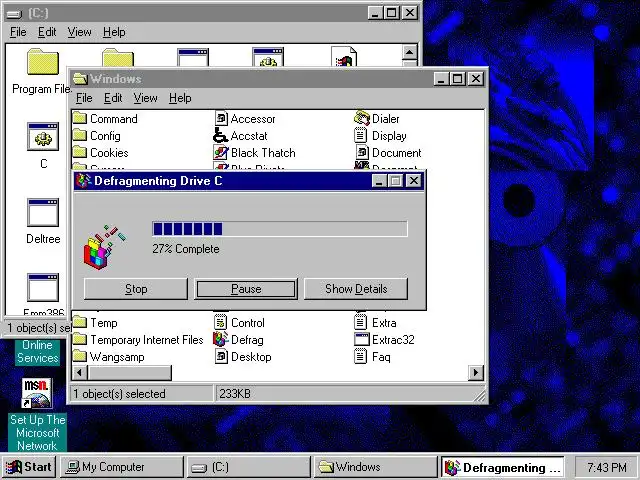
Task: Click the 27% Complete label
Action: click(x=186, y=249)
